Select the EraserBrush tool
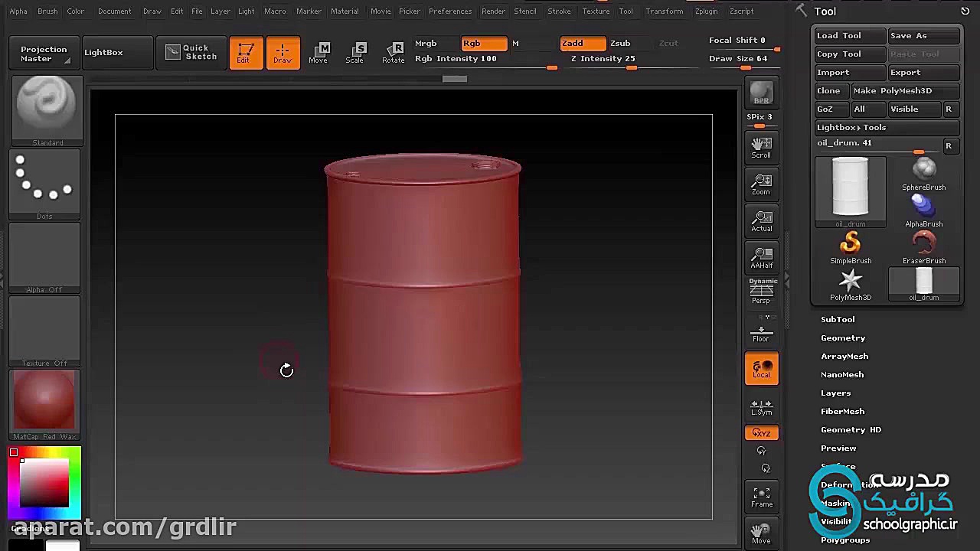Viewport: 980px width, 551px height. click(924, 248)
